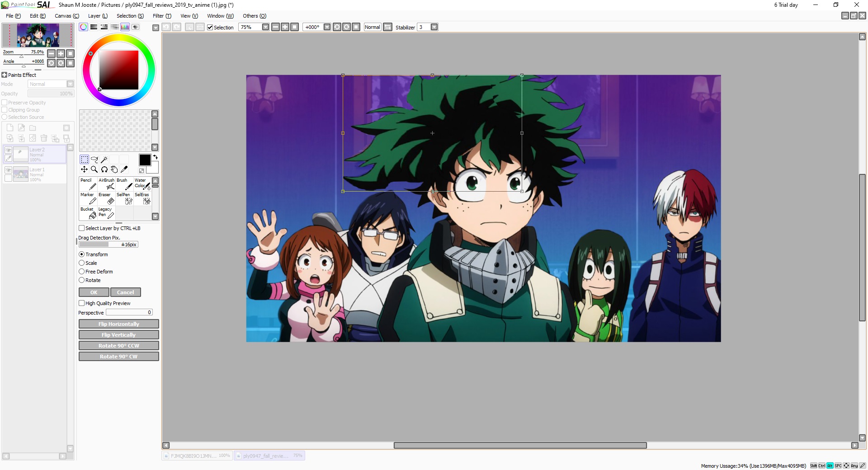868x470 pixels.
Task: Select the Magic Wand tool
Action: coord(104,159)
